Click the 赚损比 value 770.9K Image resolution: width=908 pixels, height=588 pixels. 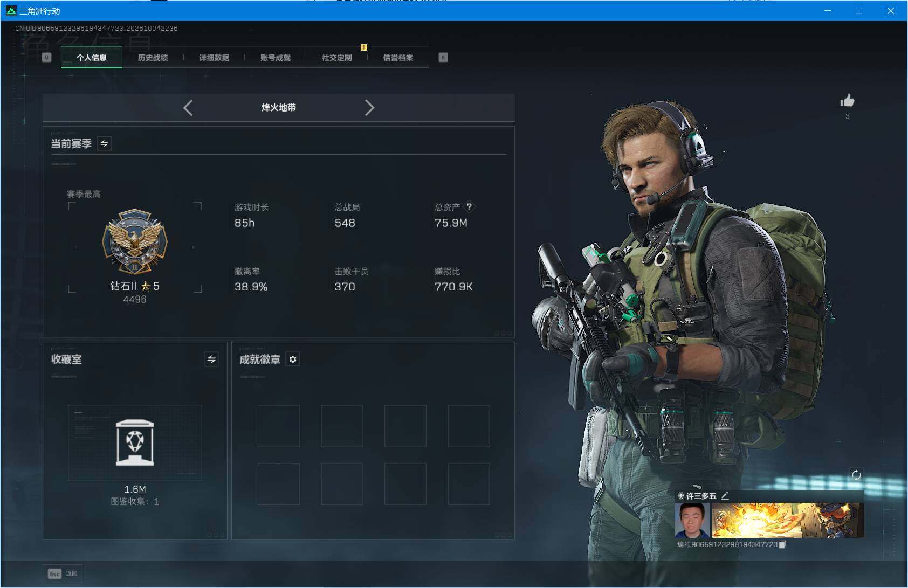click(x=453, y=287)
